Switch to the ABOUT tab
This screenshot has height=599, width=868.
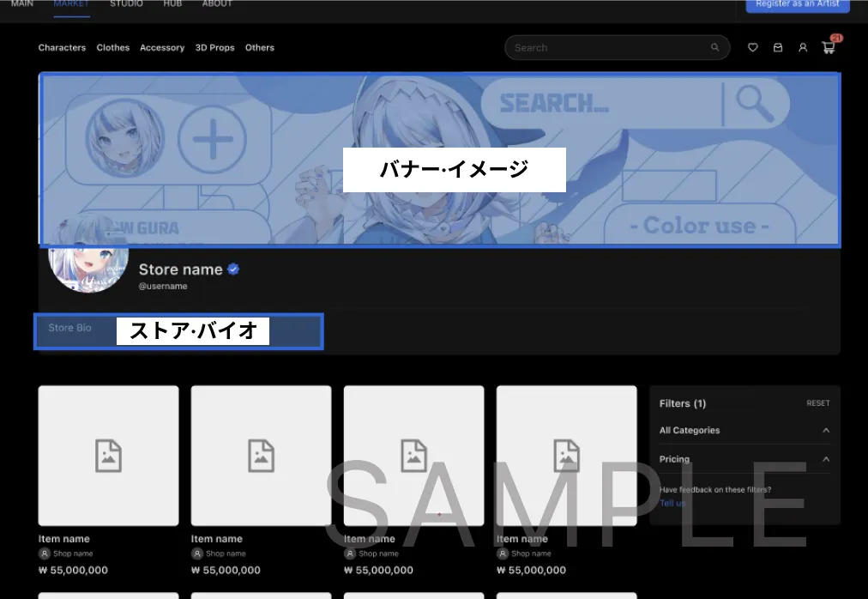[x=217, y=4]
